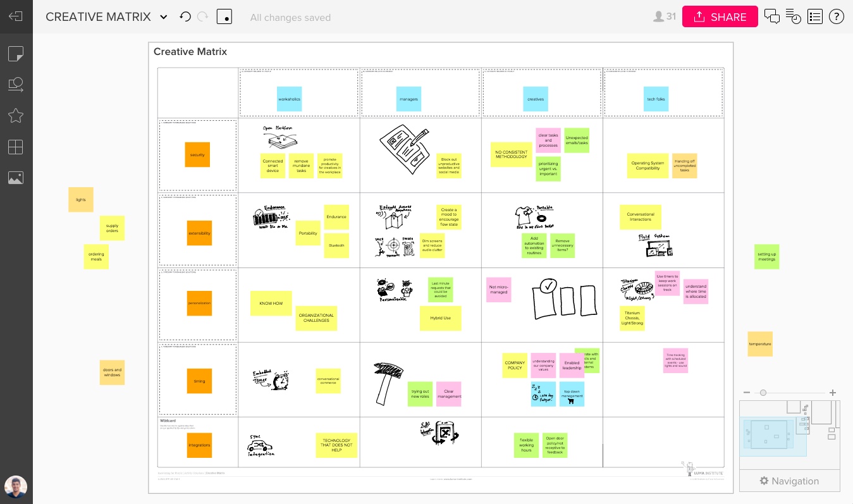The image size is (853, 504).
Task: Open the sticky notes panel
Action: (x=16, y=54)
